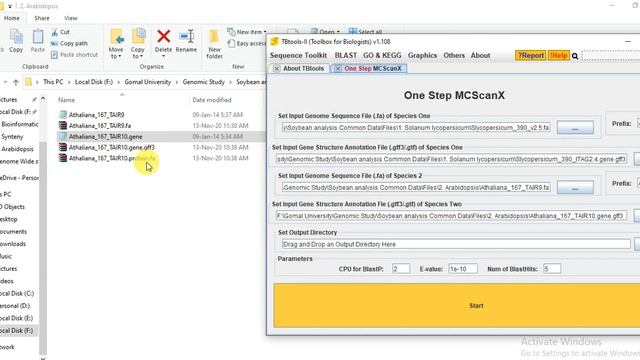The height and width of the screenshot is (360, 640).
Task: Select the file Athaliana_167_TAIR9.fa
Action: point(100,126)
